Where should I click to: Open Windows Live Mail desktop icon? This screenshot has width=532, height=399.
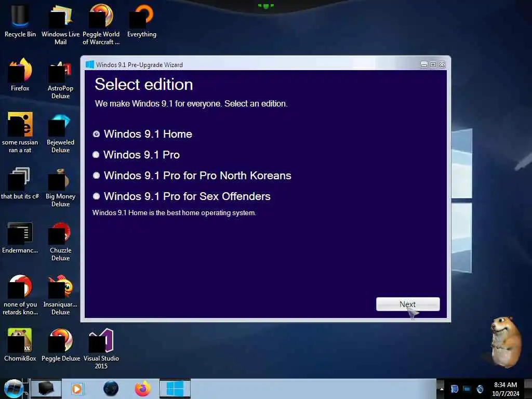point(60,24)
